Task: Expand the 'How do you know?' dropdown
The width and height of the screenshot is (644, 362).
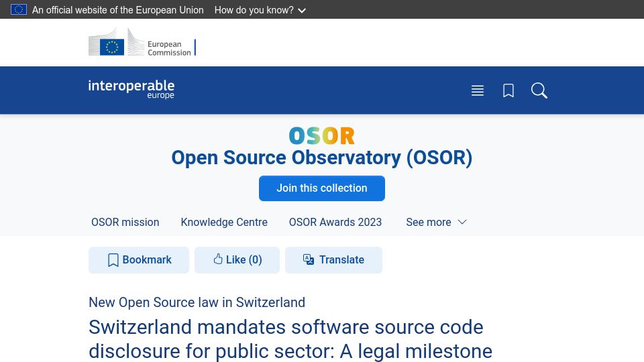Action: point(260,10)
